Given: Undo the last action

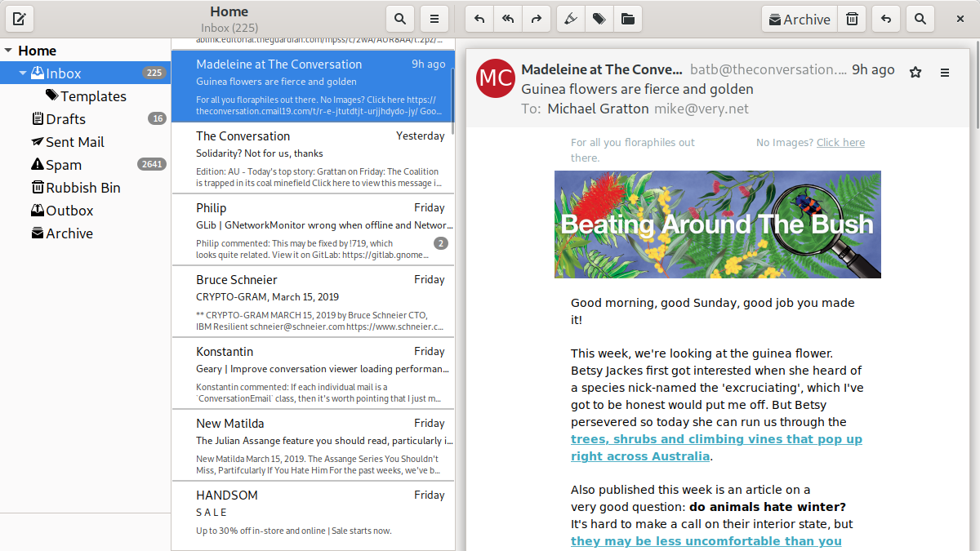Looking at the screenshot, I should pyautogui.click(x=886, y=18).
